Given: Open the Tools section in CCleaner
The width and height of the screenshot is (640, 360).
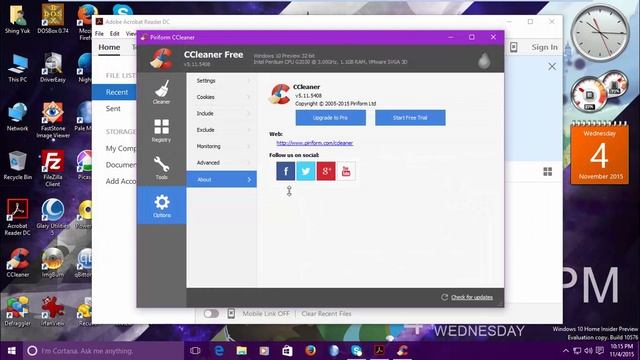Looking at the screenshot, I should pyautogui.click(x=162, y=167).
